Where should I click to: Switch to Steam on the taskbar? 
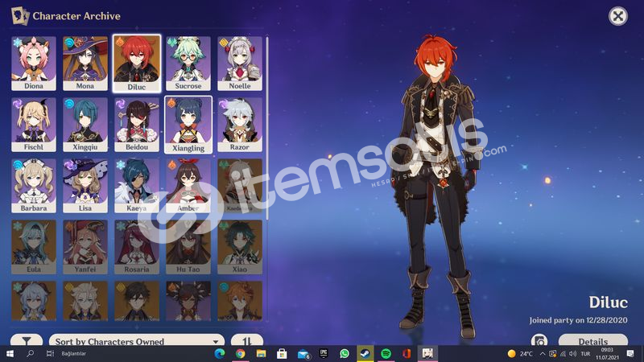coord(365,354)
